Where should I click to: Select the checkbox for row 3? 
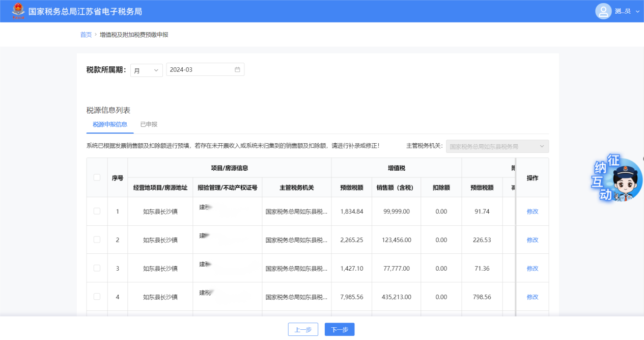click(x=97, y=268)
